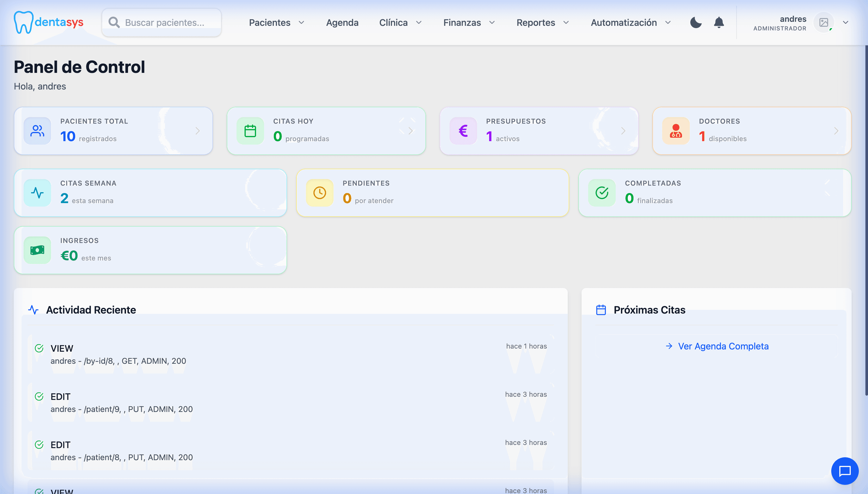Open the Doctores disponibles card arrow

(836, 131)
